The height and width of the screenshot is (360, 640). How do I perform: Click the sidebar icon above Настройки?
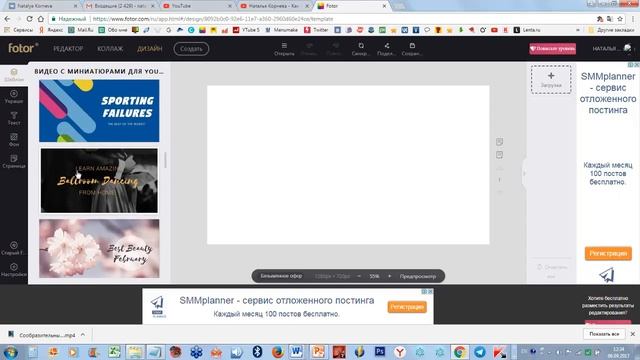(14, 248)
